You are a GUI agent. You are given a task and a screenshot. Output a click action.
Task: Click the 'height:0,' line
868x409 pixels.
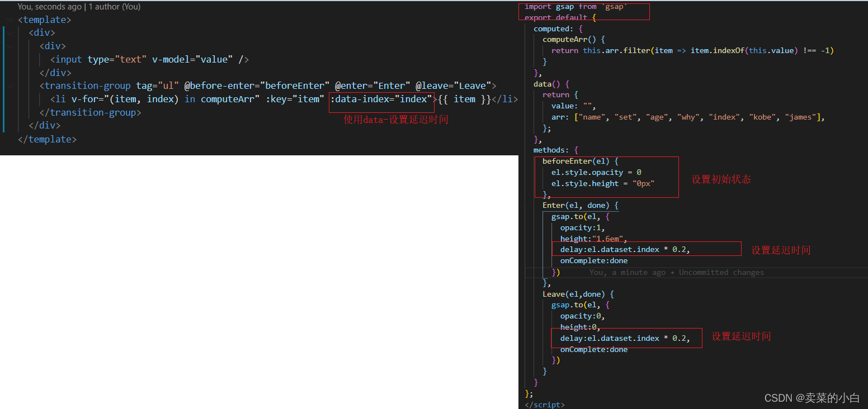[x=581, y=327]
